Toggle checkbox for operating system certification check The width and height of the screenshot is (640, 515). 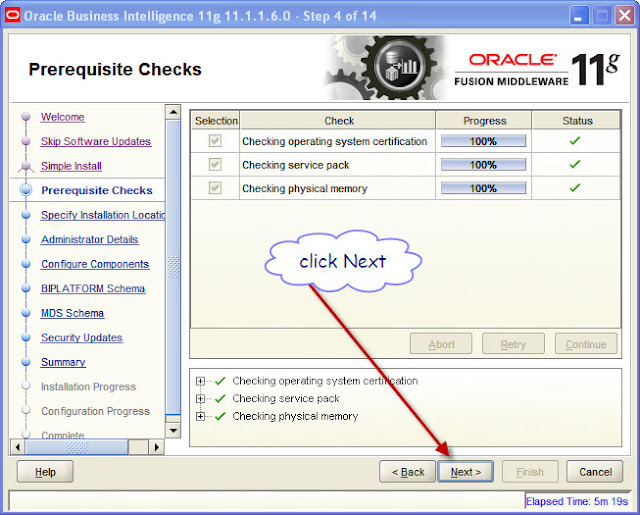click(215, 141)
